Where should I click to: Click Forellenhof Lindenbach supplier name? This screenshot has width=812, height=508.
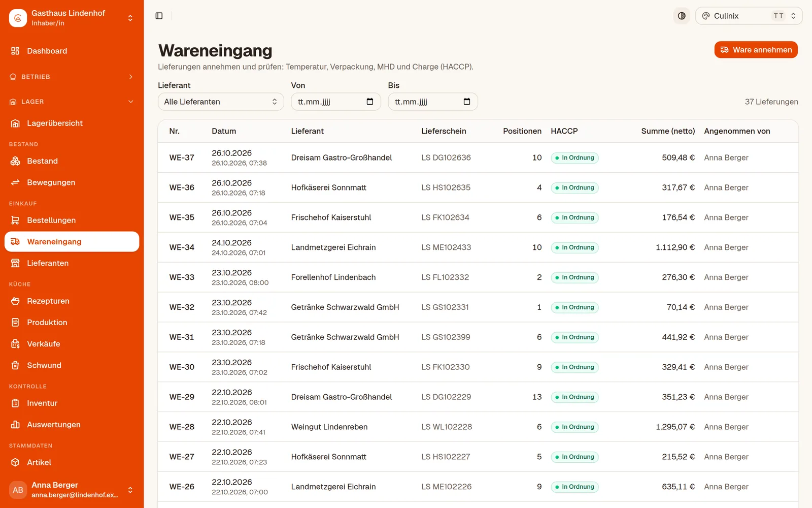coord(333,277)
